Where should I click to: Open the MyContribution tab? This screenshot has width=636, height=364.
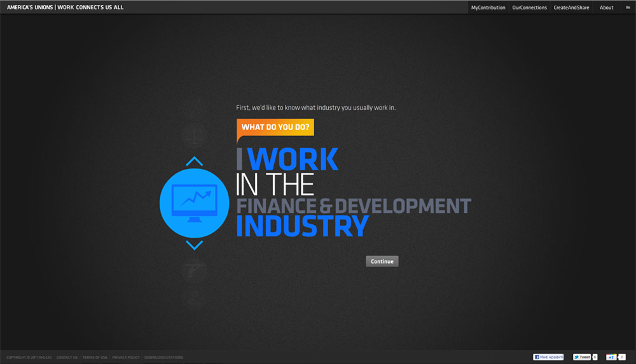488,7
